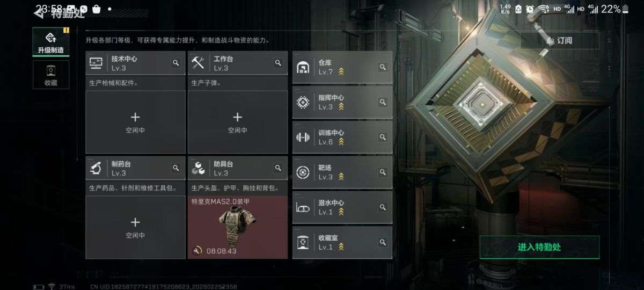Expand 仓库 Lv.7 upgrade chevrons
The height and width of the screenshot is (290, 644).
(x=341, y=72)
